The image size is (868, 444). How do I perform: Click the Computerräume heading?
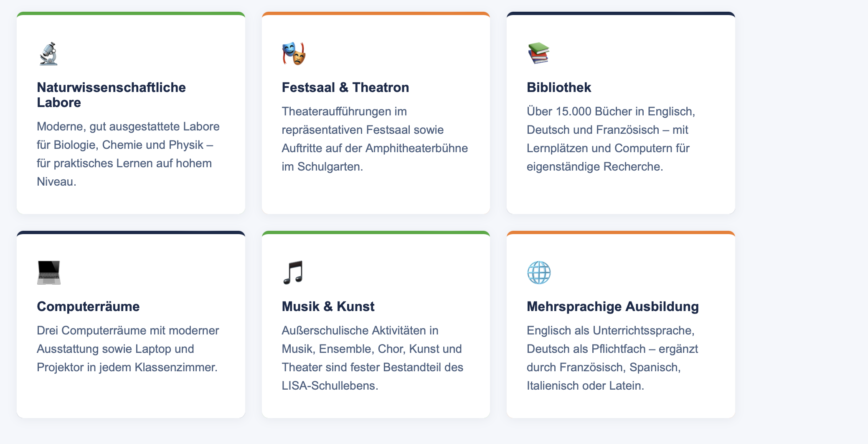pyautogui.click(x=88, y=306)
